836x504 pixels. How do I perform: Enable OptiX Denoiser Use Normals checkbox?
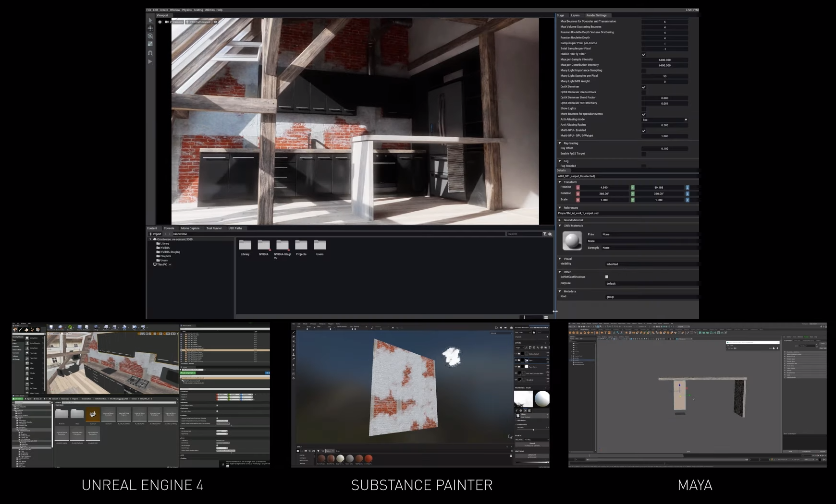(x=644, y=92)
